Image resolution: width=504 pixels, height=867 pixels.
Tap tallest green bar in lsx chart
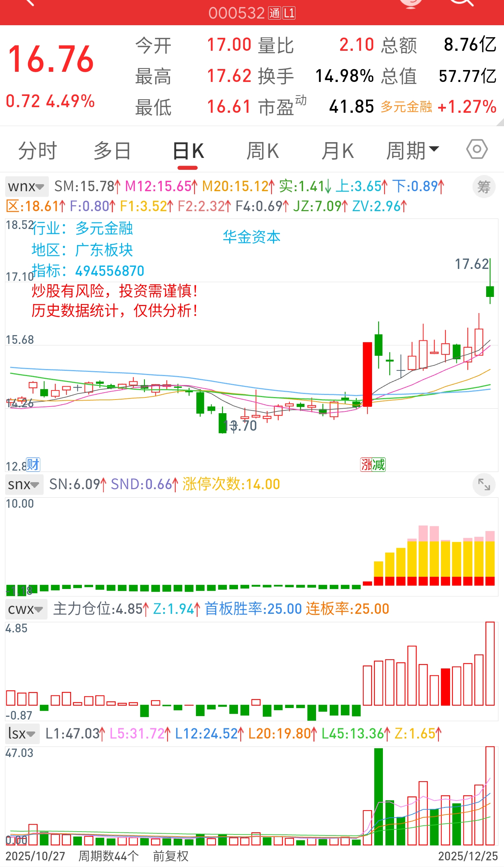pos(378,797)
